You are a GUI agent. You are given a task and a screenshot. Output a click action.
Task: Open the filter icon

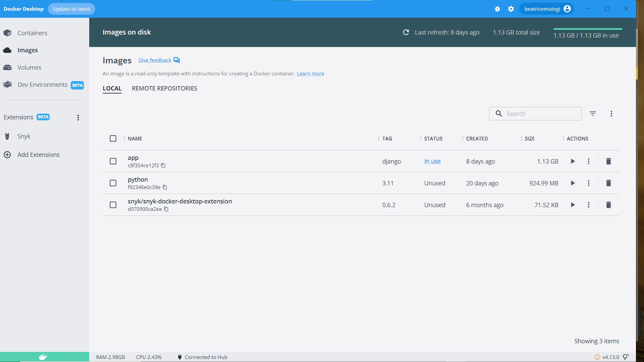593,114
